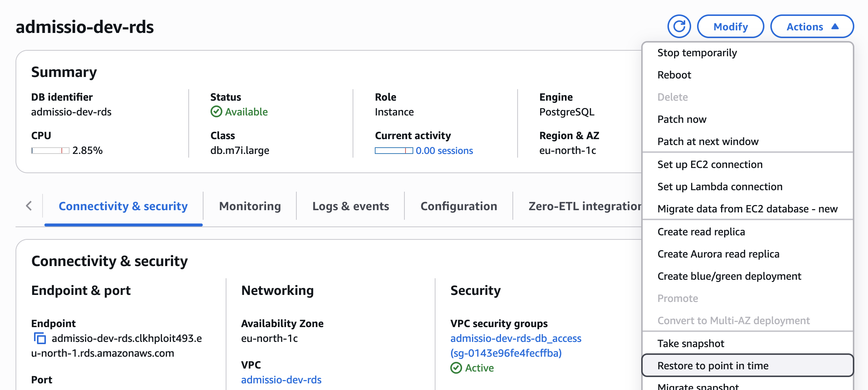
Task: Copy the endpoint using the copy icon
Action: click(x=40, y=338)
